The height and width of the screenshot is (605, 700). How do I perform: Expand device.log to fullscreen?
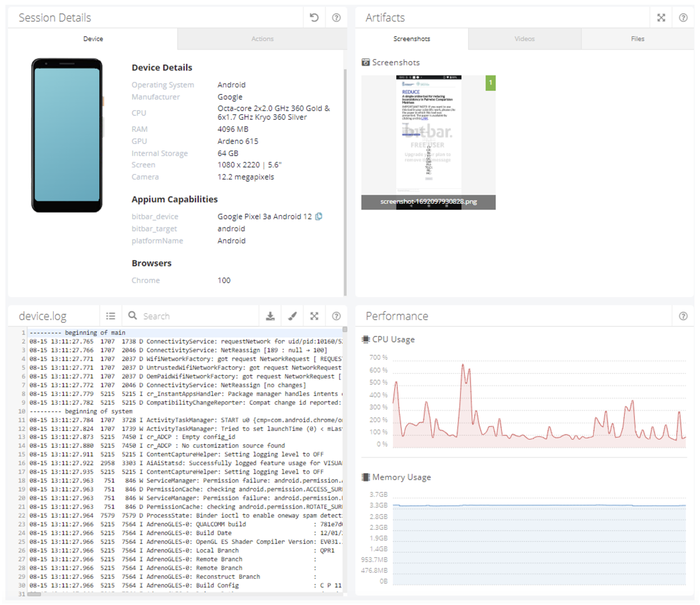click(314, 316)
